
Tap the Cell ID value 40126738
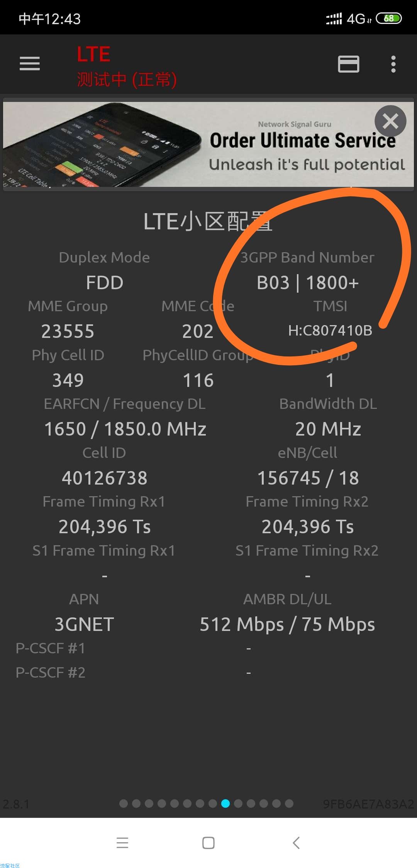click(x=105, y=478)
